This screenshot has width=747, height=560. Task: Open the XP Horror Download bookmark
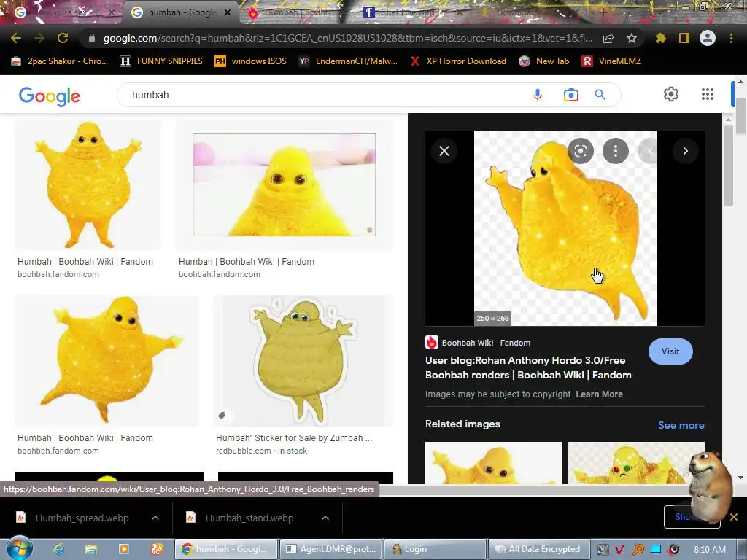(x=458, y=61)
